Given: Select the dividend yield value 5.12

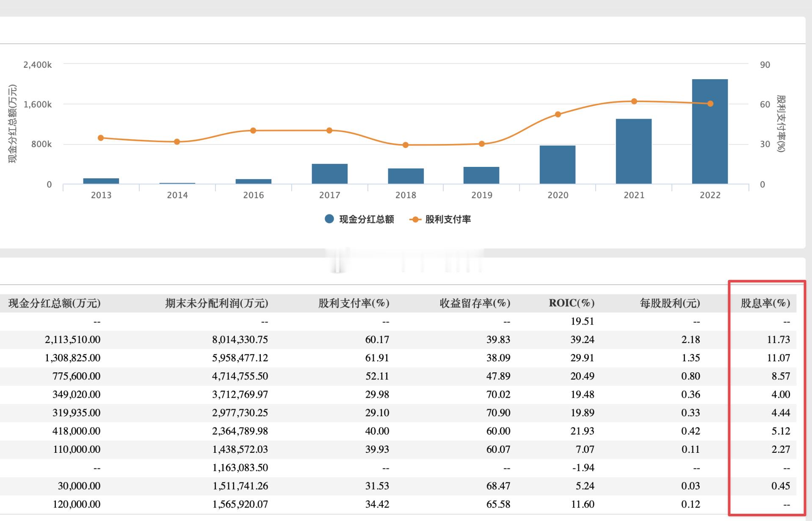Looking at the screenshot, I should (781, 431).
